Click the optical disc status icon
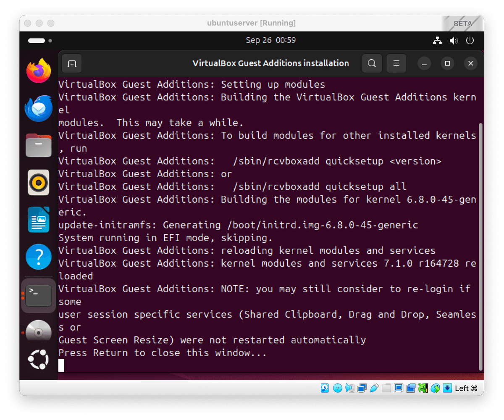 coord(337,388)
